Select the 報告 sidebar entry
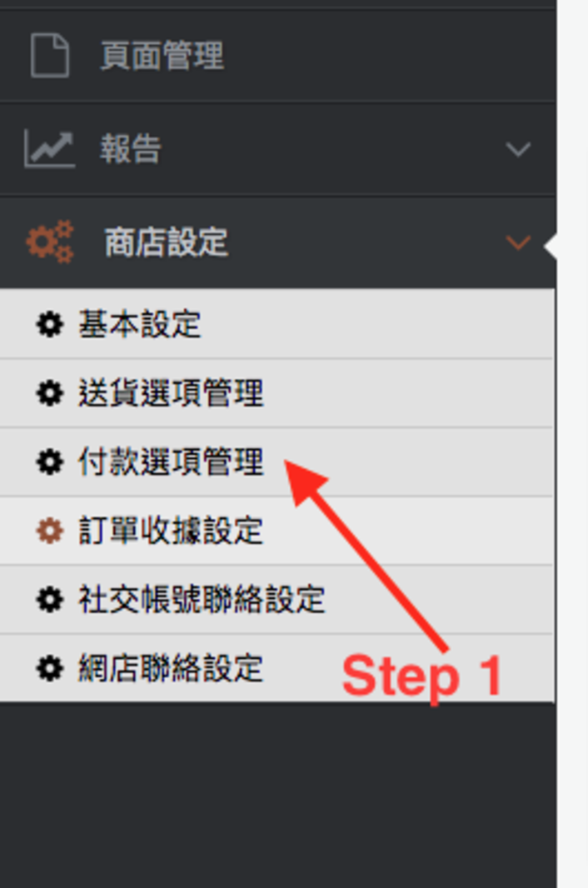The width and height of the screenshot is (588, 888). [277, 149]
